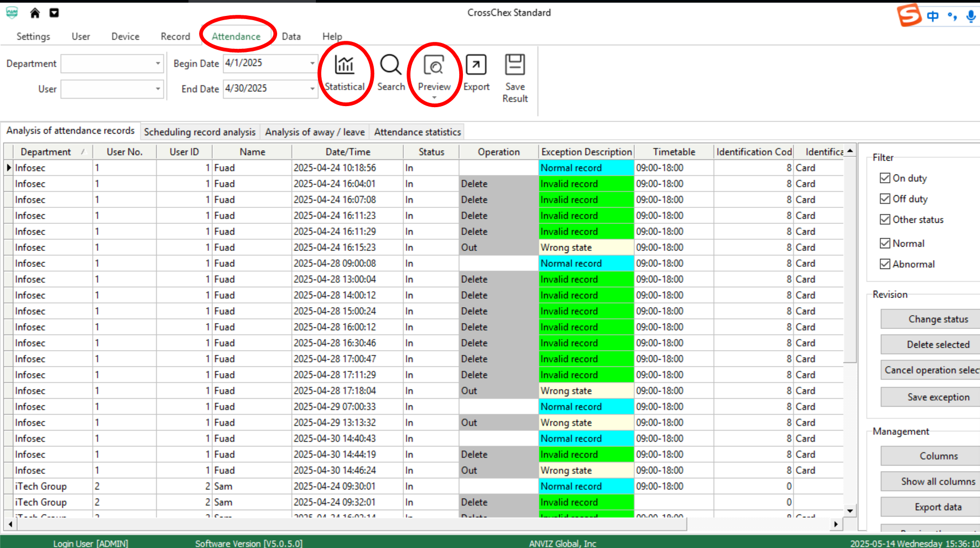Expand the Department dropdown
Image resolution: width=980 pixels, height=548 pixels.
[x=158, y=64]
